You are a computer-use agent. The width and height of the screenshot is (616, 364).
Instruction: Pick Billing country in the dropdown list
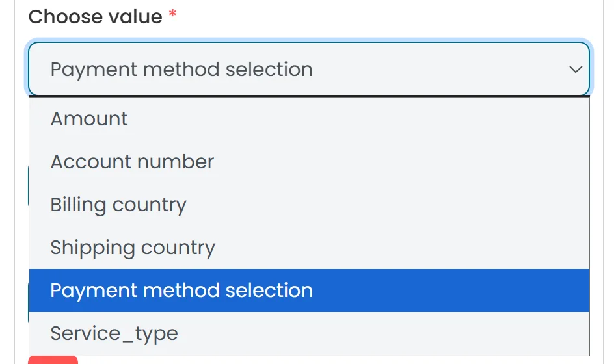point(118,205)
